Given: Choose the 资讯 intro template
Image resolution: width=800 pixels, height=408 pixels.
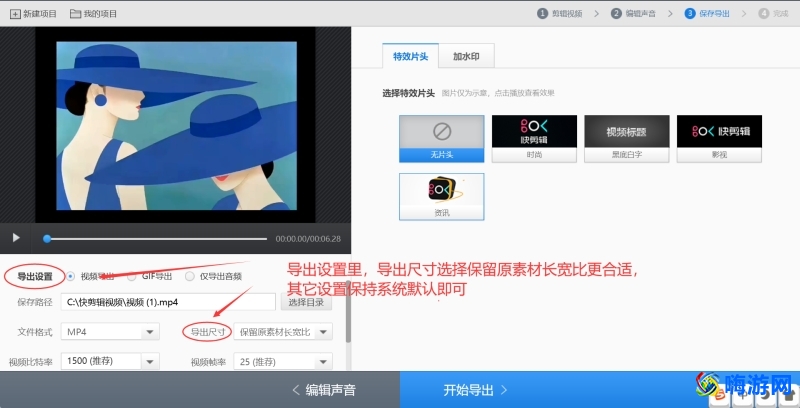Looking at the screenshot, I should (x=442, y=197).
